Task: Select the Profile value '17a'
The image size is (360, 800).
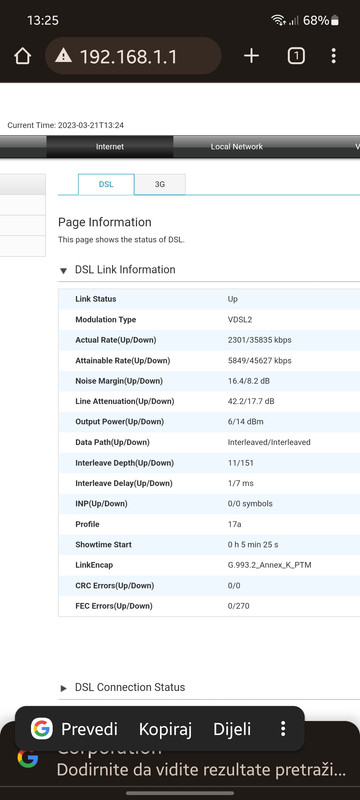Action: [234, 524]
